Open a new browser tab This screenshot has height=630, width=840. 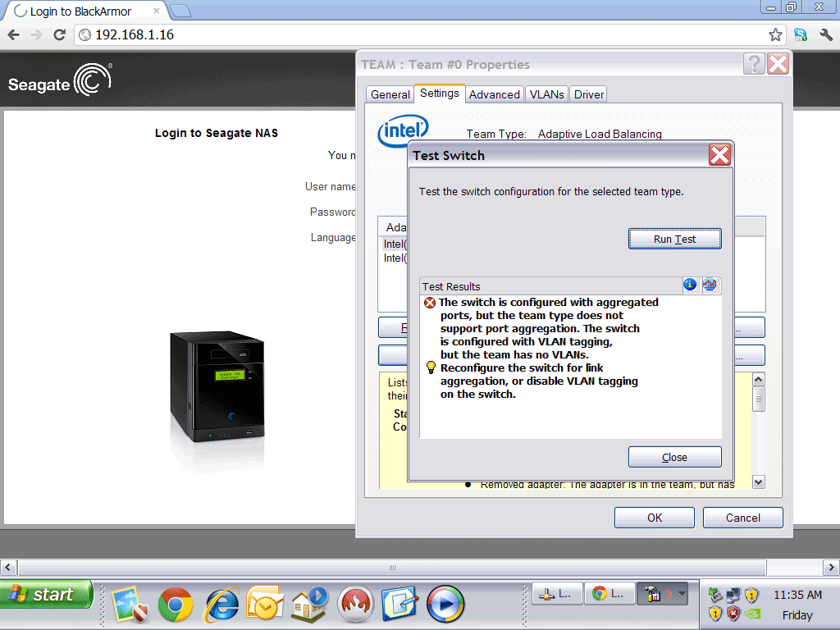[180, 11]
